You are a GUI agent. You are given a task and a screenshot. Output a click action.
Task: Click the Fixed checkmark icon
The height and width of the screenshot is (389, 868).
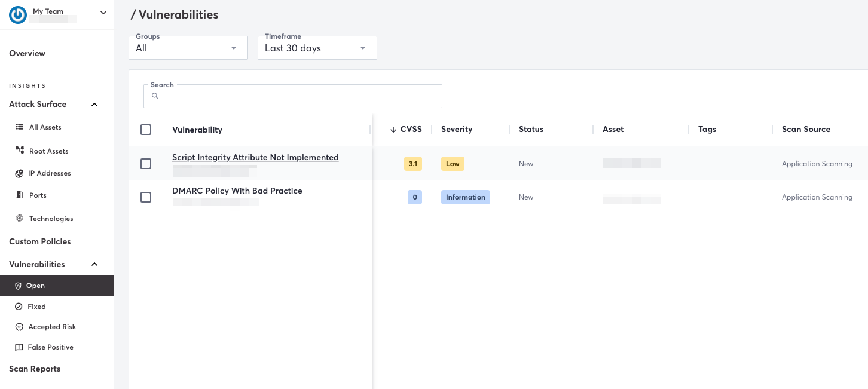tap(19, 307)
